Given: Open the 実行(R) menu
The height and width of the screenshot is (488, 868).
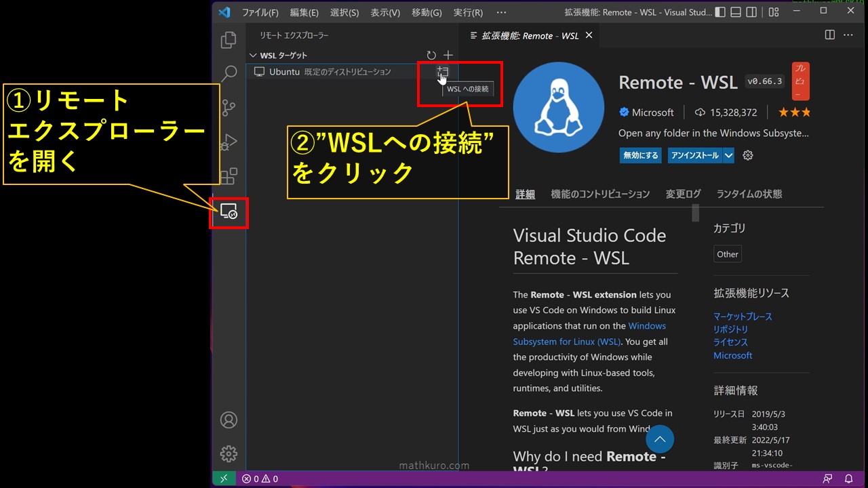Looking at the screenshot, I should (468, 13).
